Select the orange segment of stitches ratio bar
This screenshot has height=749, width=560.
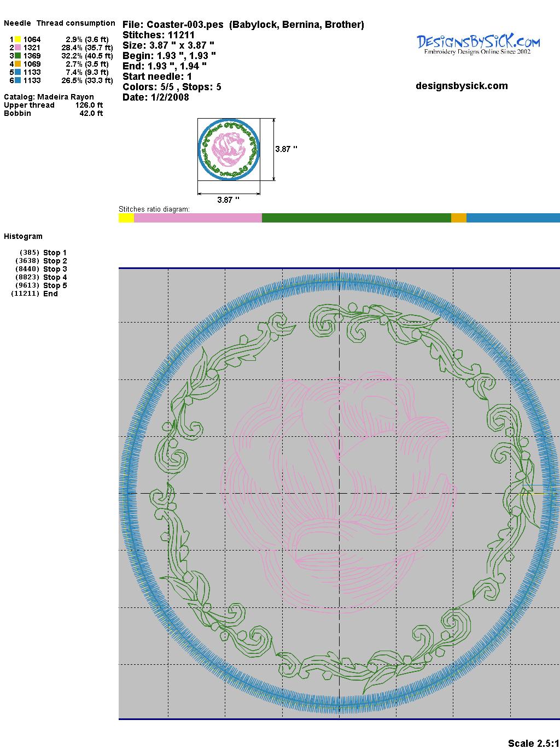(x=458, y=218)
